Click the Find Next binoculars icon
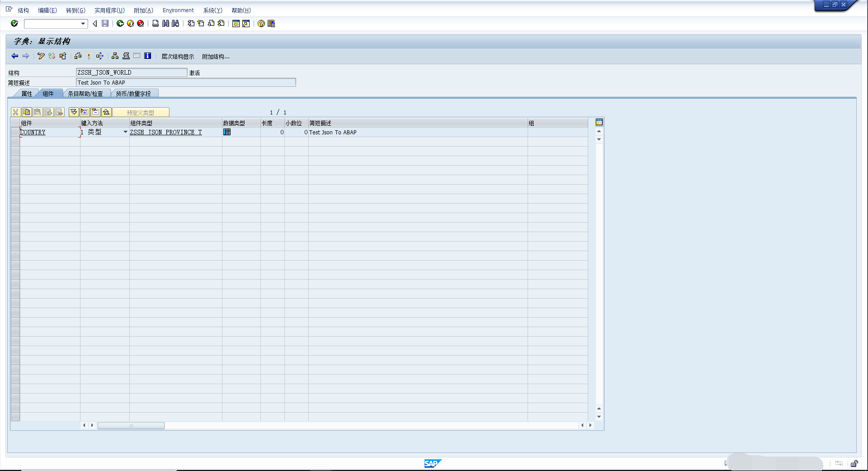868x471 pixels. 175,24
